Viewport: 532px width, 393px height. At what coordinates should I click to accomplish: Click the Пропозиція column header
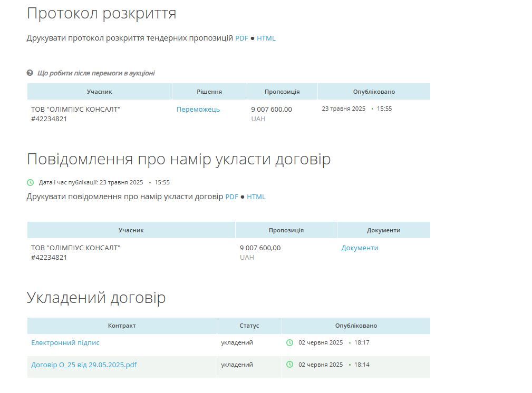[281, 91]
